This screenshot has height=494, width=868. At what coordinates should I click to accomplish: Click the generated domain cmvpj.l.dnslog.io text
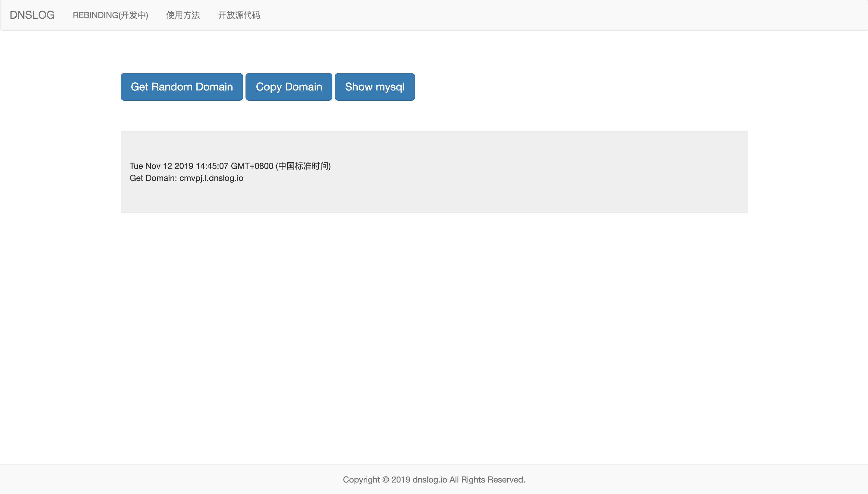click(211, 178)
